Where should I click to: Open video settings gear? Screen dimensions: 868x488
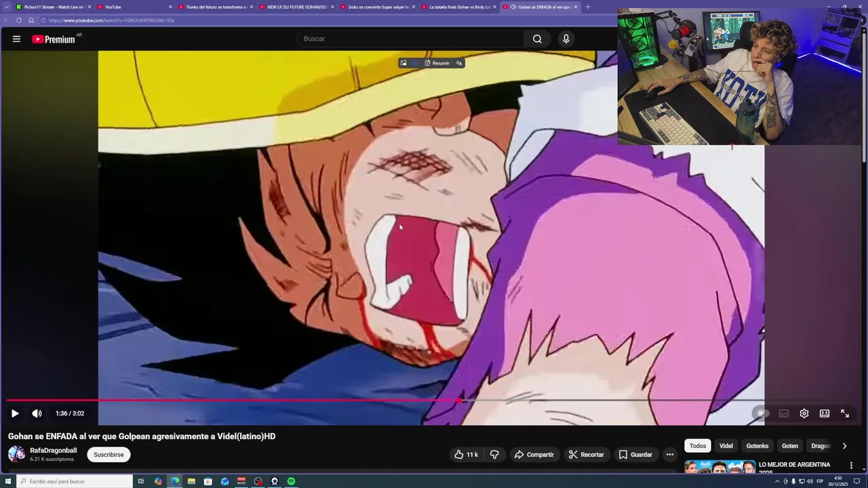pyautogui.click(x=804, y=413)
